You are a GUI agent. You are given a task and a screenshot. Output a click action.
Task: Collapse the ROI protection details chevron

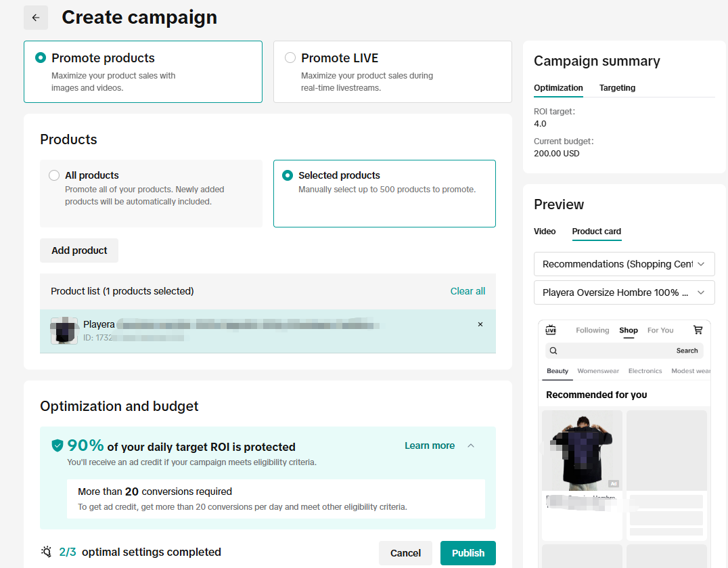(471, 446)
